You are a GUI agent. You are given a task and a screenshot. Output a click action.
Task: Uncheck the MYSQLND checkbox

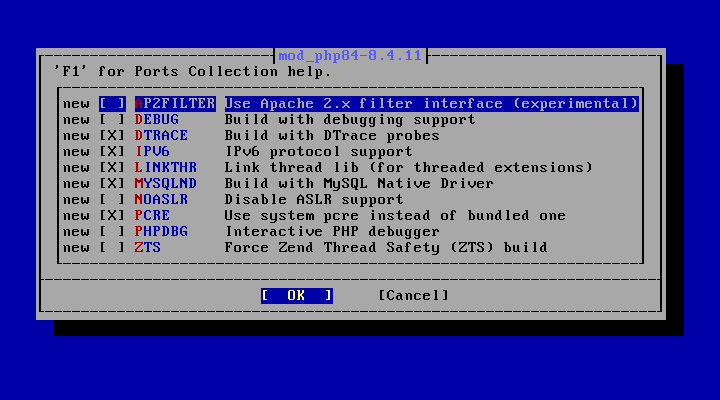(112, 184)
